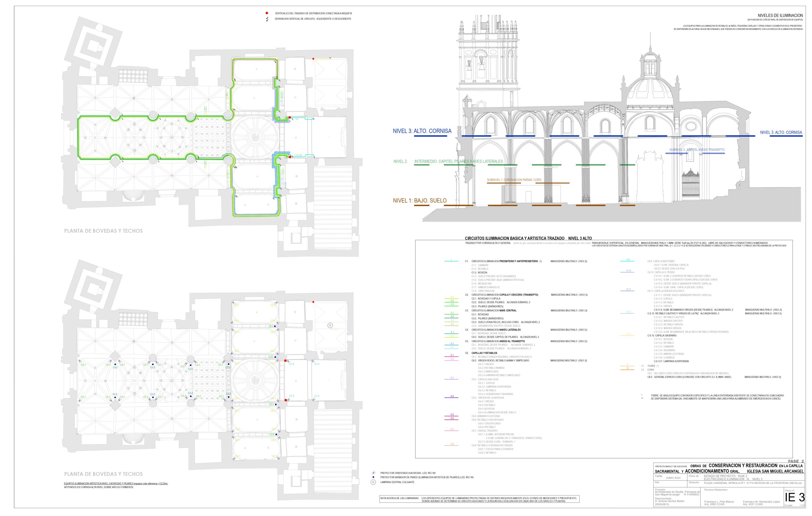This screenshot has width=812, height=516.
Task: Click the blue legend line labeled 6.10
Action: 627,272
